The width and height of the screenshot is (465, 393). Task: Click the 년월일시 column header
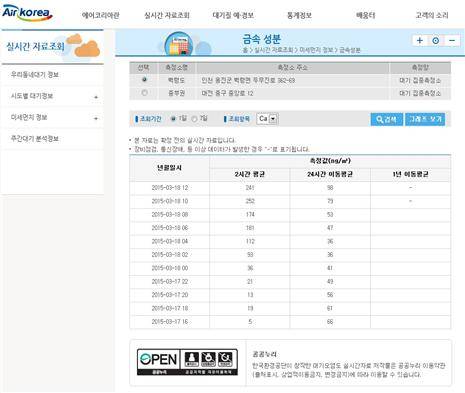[x=170, y=168]
